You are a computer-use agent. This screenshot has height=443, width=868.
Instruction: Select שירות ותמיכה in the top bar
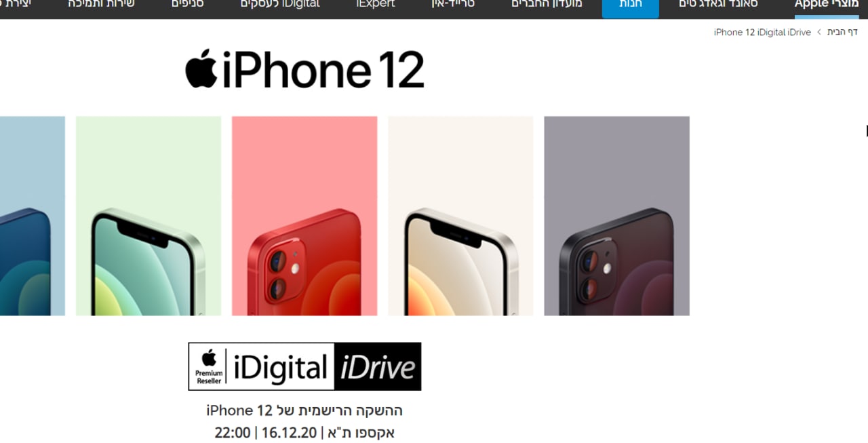pos(101,4)
